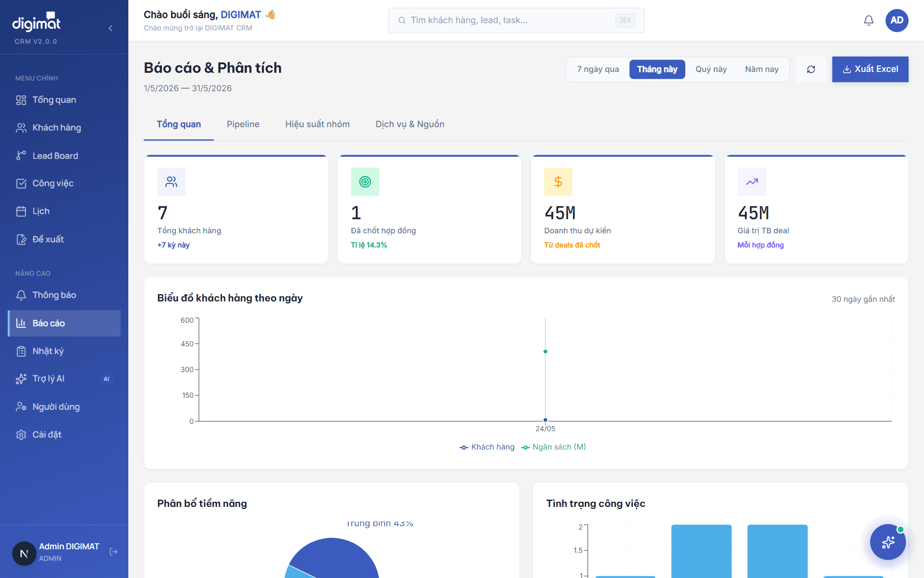The height and width of the screenshot is (578, 924).
Task: Open the Lead Board branch icon
Action: pos(21,156)
